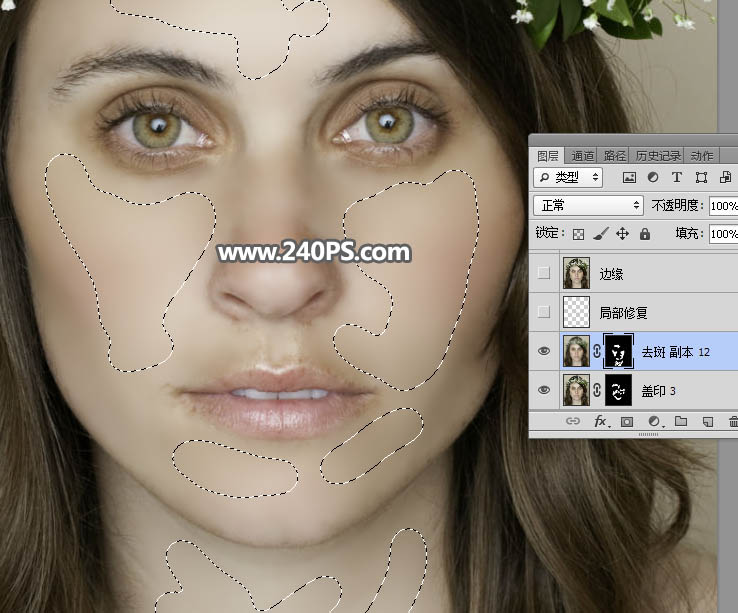Show the 边缘 layer visibility
Screen dimensions: 738x613
(543, 273)
